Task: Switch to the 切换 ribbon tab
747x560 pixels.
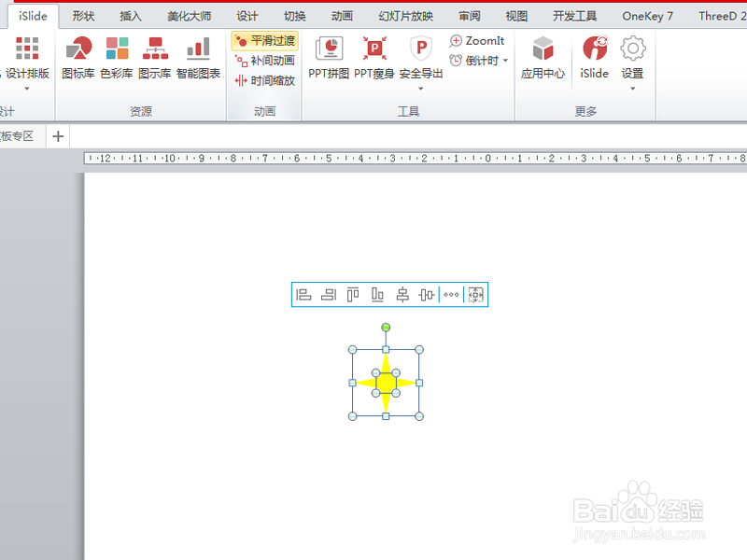Action: pos(294,16)
